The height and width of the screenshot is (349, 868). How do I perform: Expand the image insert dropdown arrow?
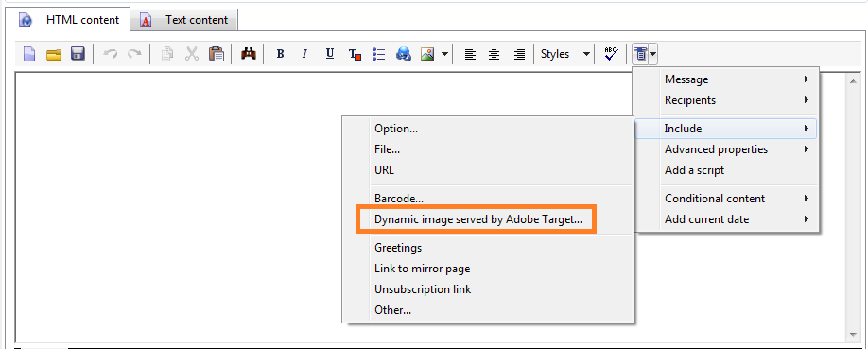click(445, 54)
